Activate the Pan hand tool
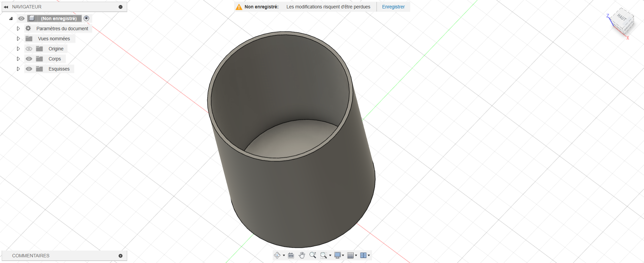This screenshot has height=263, width=644. [x=302, y=255]
